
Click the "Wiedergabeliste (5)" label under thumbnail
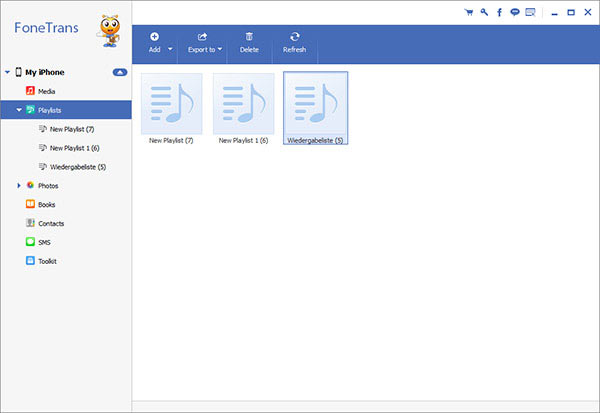pyautogui.click(x=315, y=140)
